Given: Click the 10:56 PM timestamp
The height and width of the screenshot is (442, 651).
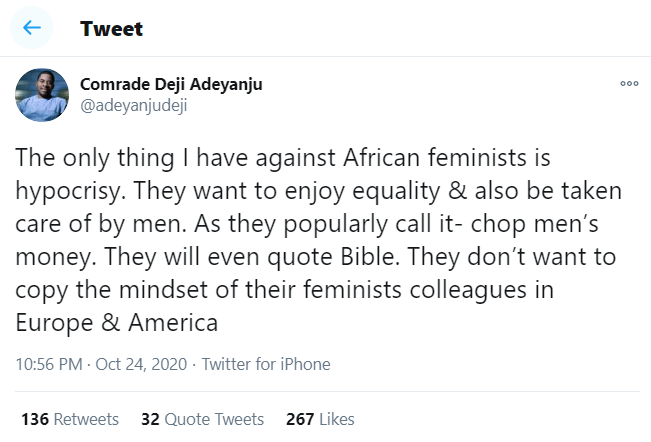Looking at the screenshot, I should point(47,365).
